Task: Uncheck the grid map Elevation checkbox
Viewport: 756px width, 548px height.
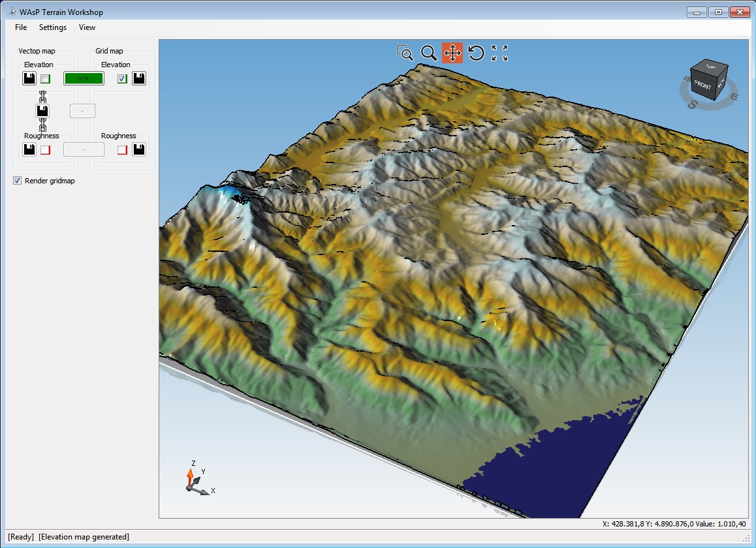Action: point(123,78)
